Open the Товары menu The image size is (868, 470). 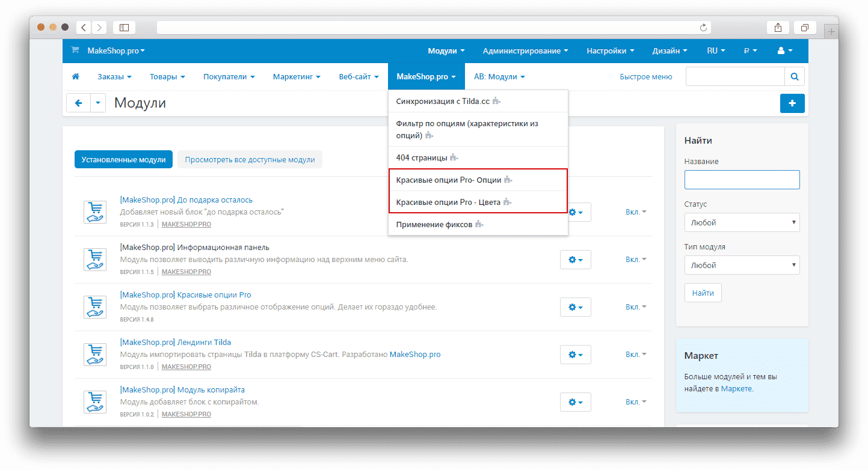point(167,77)
